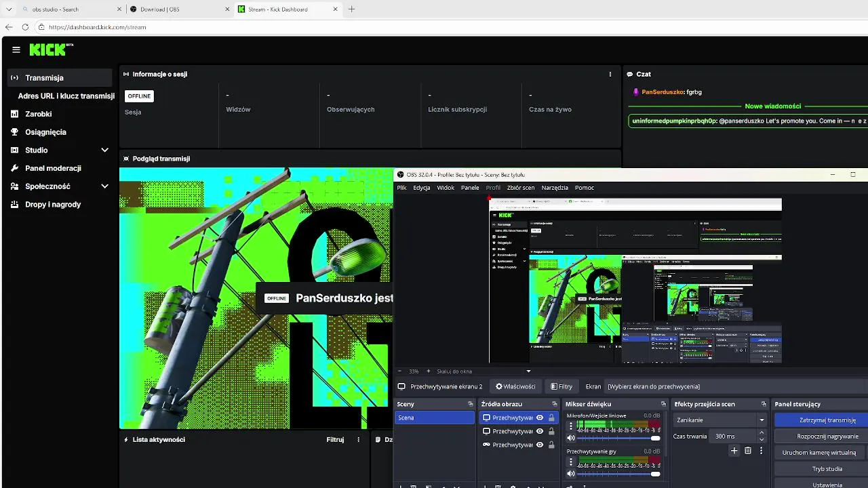Open a new browser tab
Viewport: 868px width, 488px height.
(351, 9)
